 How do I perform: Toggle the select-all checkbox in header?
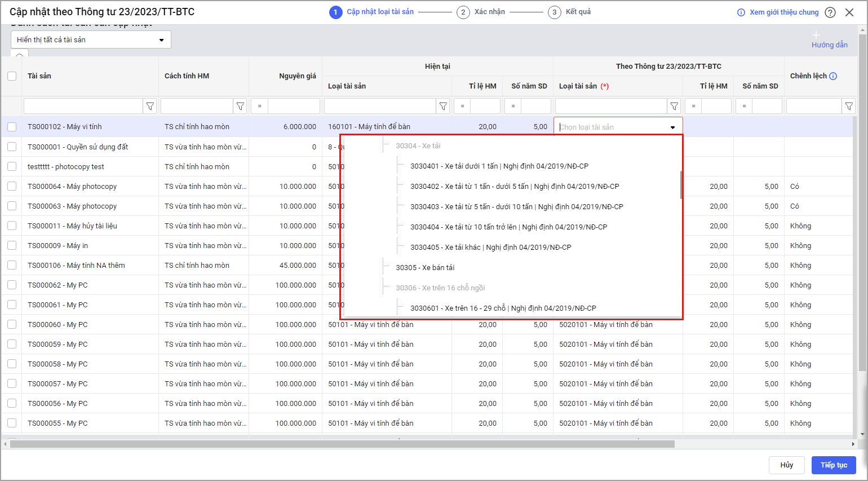click(12, 76)
